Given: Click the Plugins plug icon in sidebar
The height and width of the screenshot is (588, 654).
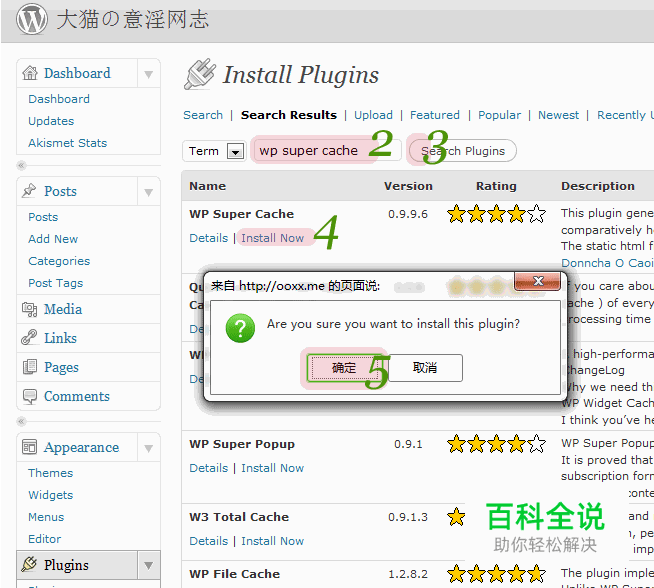Looking at the screenshot, I should click(x=29, y=564).
